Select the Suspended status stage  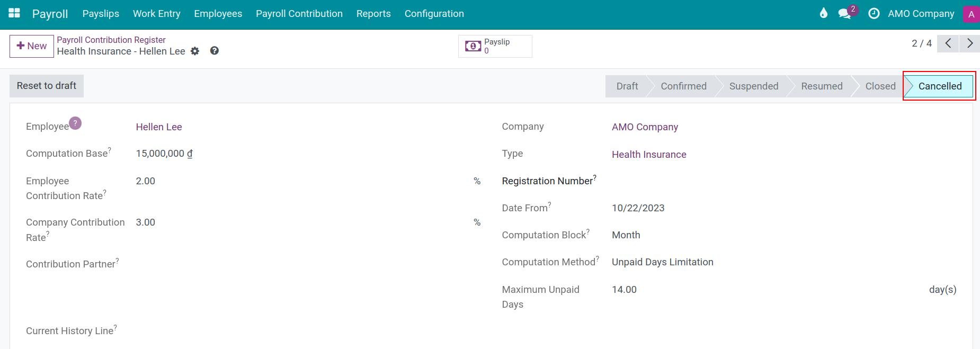point(754,86)
